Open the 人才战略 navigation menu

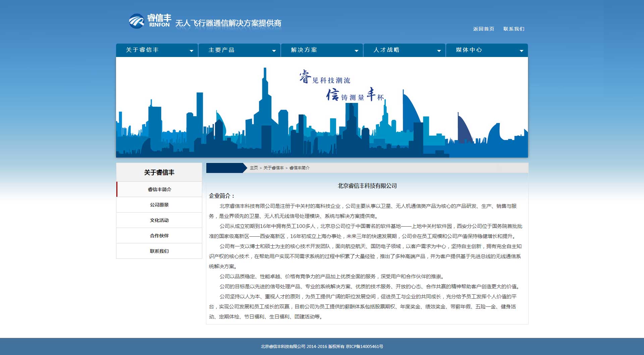pos(405,50)
